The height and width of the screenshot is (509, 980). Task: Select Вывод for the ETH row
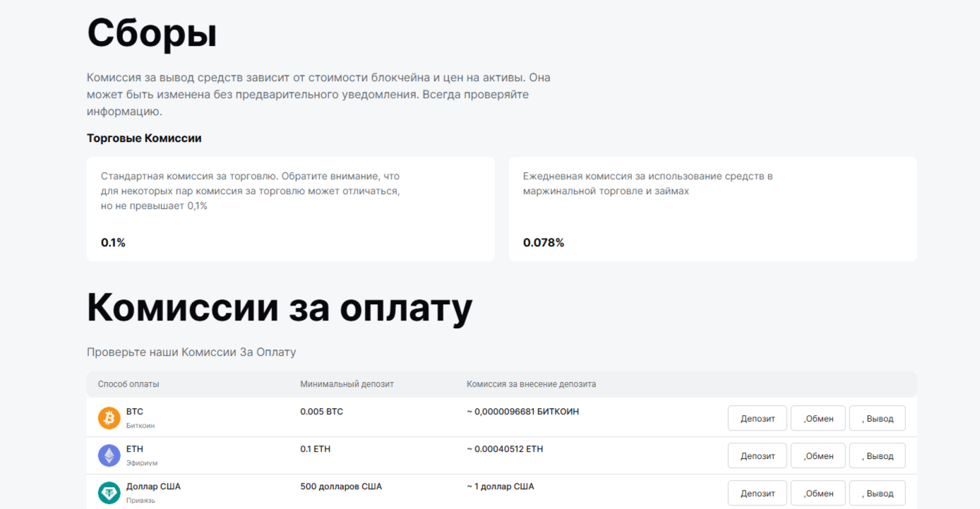point(877,455)
